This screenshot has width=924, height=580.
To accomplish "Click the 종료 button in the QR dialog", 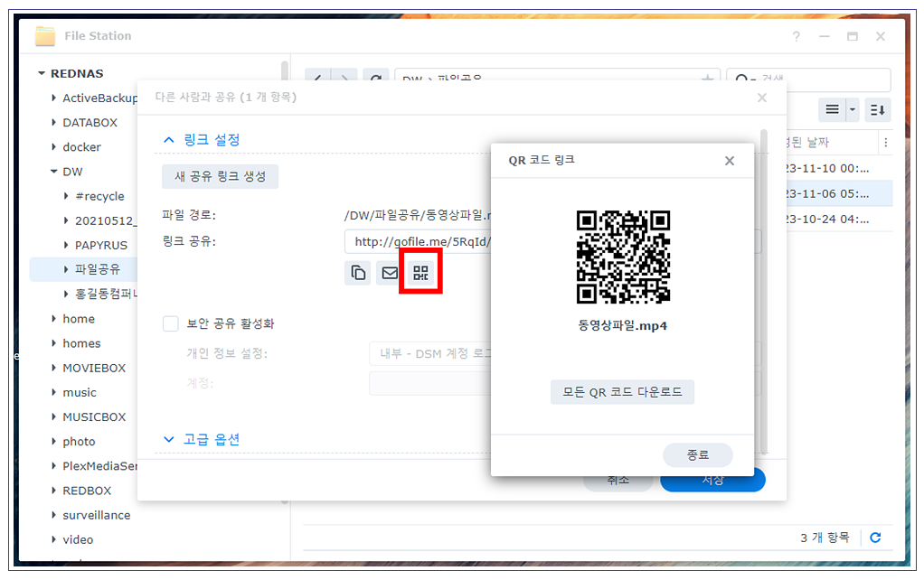I will click(698, 454).
